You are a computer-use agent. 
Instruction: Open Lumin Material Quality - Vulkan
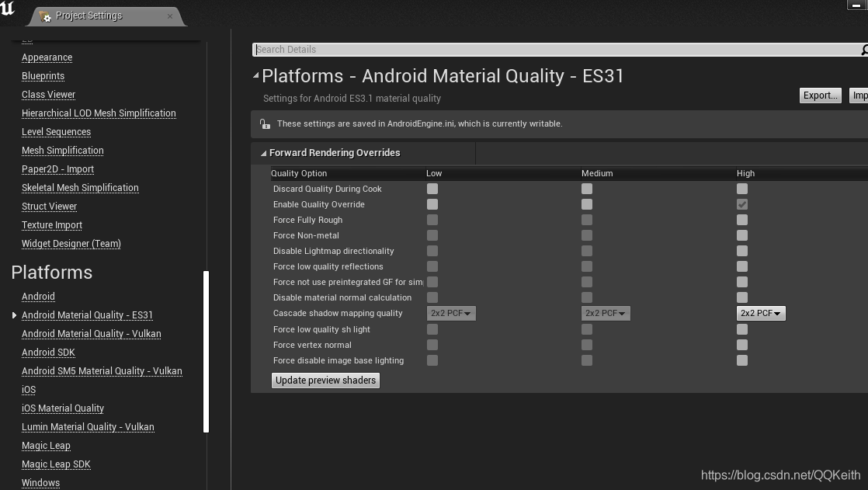click(x=88, y=427)
